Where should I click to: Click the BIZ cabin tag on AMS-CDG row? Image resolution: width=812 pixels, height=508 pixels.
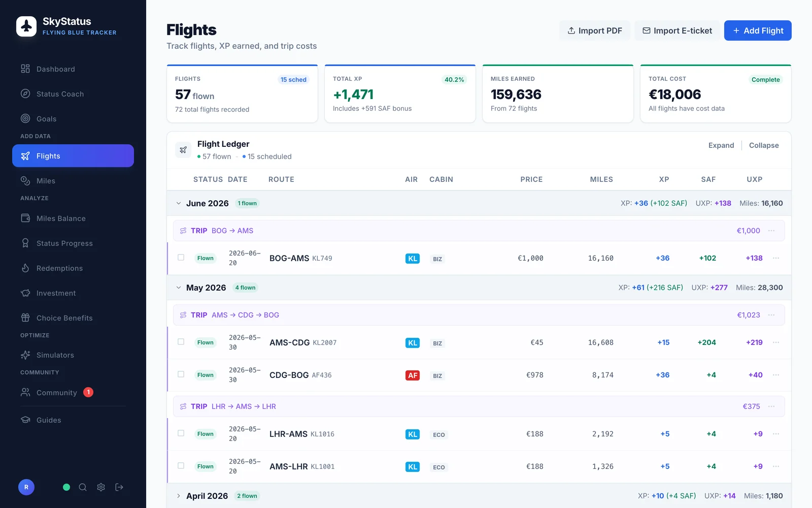[437, 343]
